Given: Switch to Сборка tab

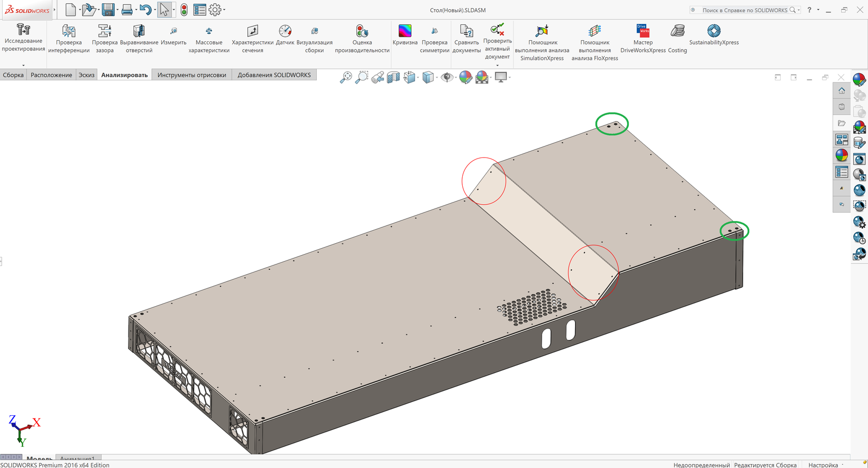Looking at the screenshot, I should tap(13, 75).
